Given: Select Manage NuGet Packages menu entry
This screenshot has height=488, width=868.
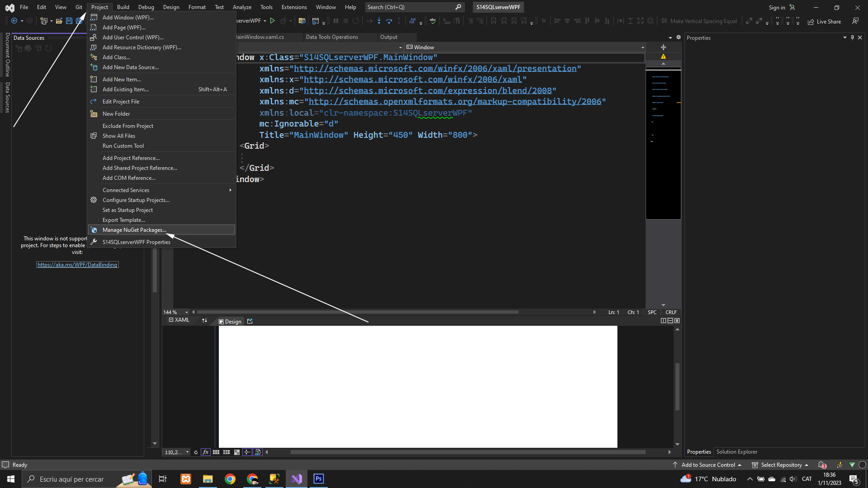Looking at the screenshot, I should pos(134,230).
